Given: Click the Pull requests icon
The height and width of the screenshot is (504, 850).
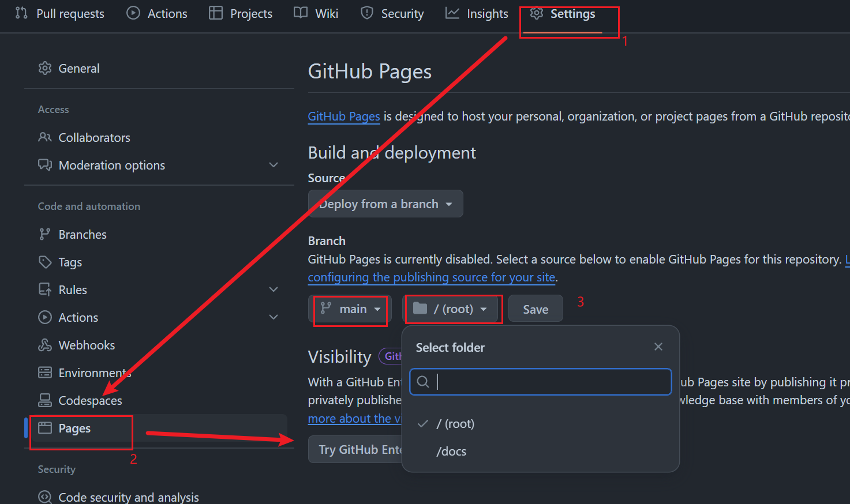Looking at the screenshot, I should [21, 13].
